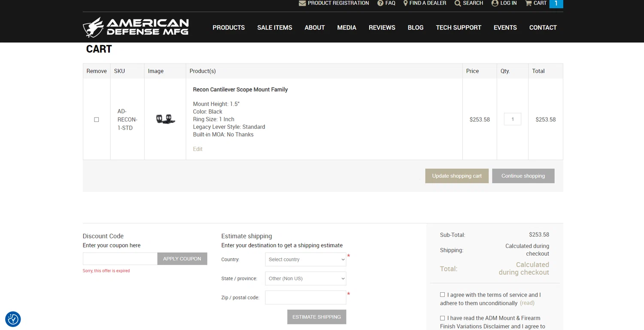This screenshot has width=644, height=330.
Task: Click the Update shopping cart button
Action: pos(457,176)
